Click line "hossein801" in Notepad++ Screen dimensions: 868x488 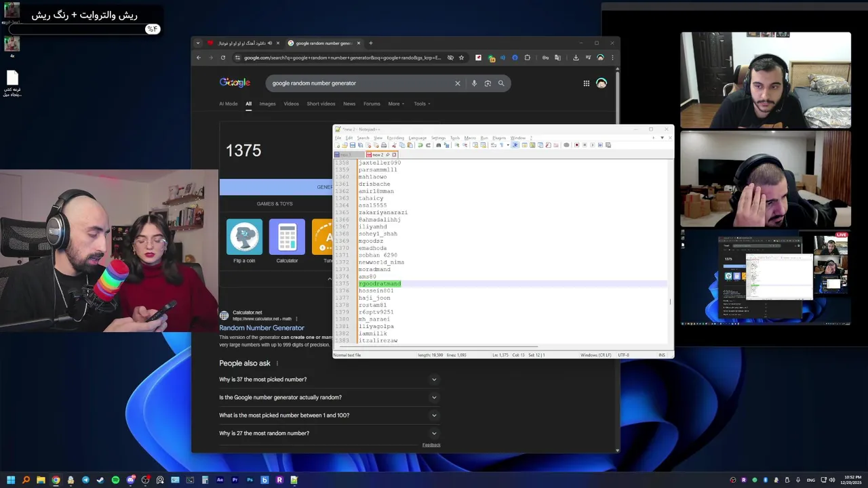[x=376, y=291]
